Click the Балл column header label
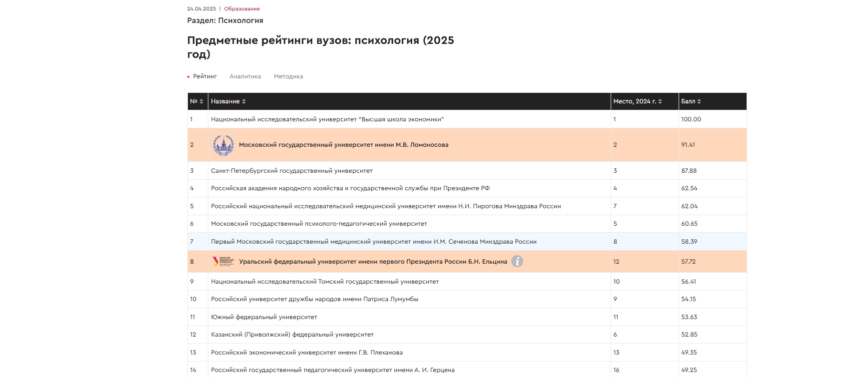Viewport: 868px width, 378px height. (688, 101)
